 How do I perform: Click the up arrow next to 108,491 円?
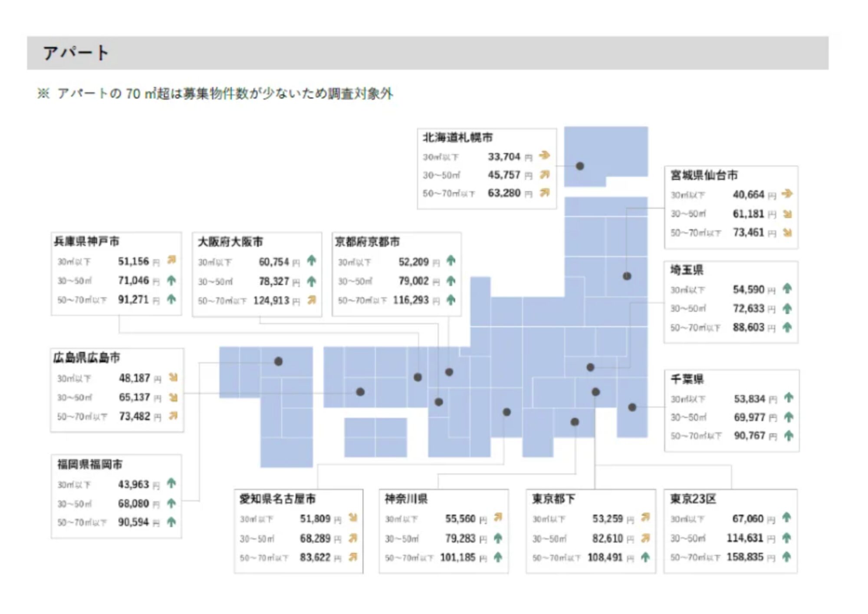tap(645, 557)
